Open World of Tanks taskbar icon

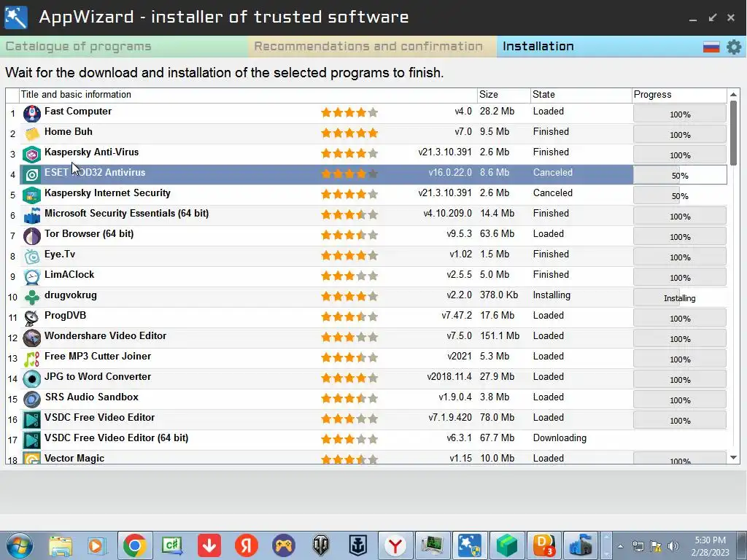321,545
